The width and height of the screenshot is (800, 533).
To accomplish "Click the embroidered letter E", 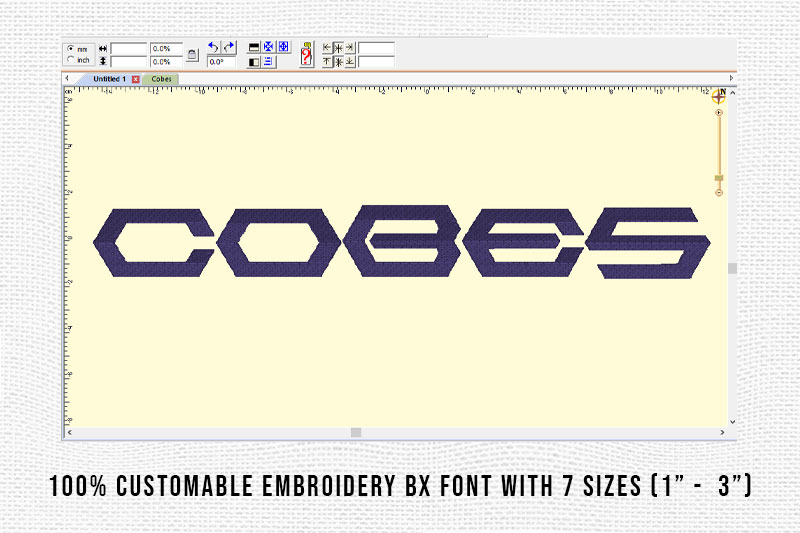I will [x=523, y=243].
